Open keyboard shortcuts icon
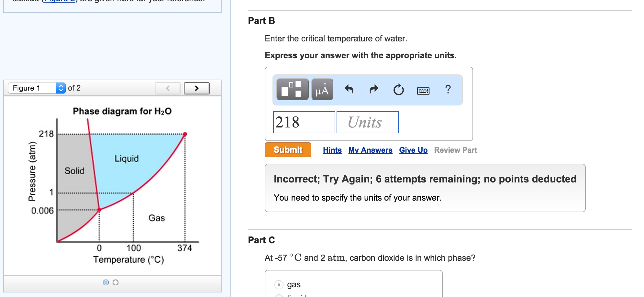The image size is (644, 297). (x=423, y=91)
